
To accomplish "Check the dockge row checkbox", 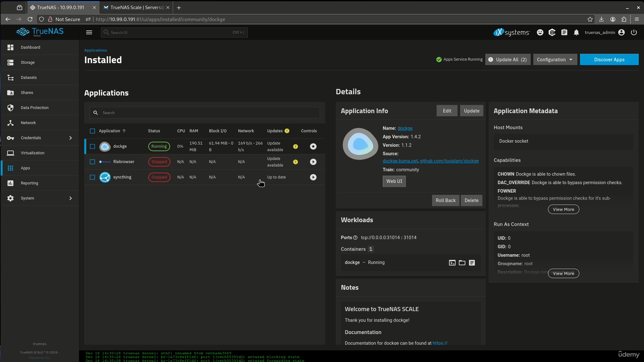I will tap(92, 146).
